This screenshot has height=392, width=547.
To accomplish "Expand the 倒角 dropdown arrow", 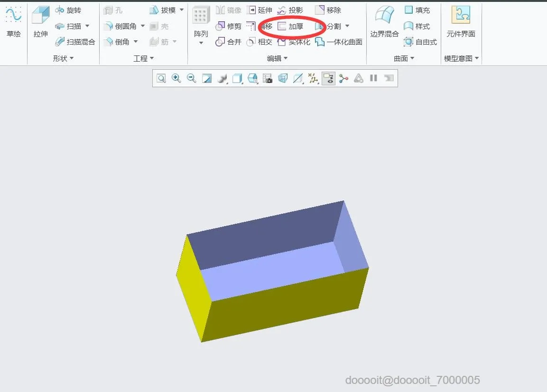I will (x=136, y=42).
